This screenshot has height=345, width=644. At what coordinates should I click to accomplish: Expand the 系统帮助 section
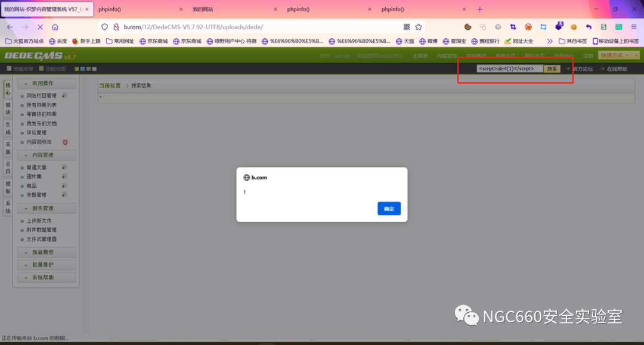coord(47,278)
